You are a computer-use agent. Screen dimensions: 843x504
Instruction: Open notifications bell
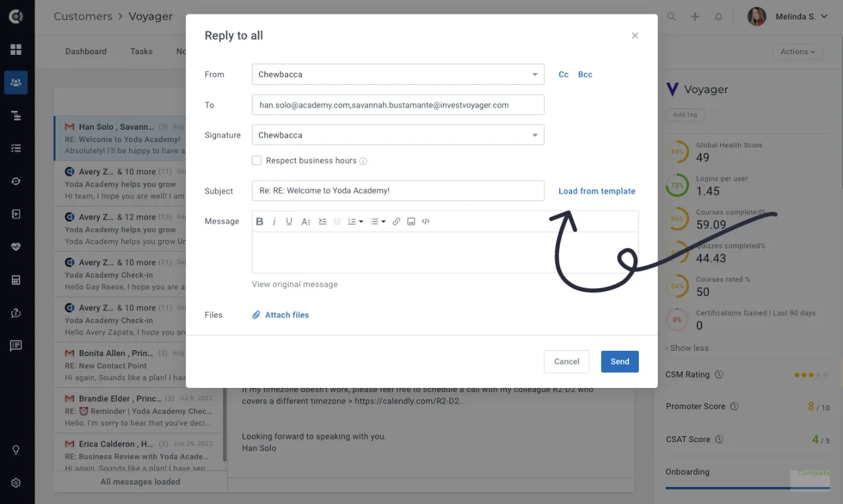click(x=718, y=17)
